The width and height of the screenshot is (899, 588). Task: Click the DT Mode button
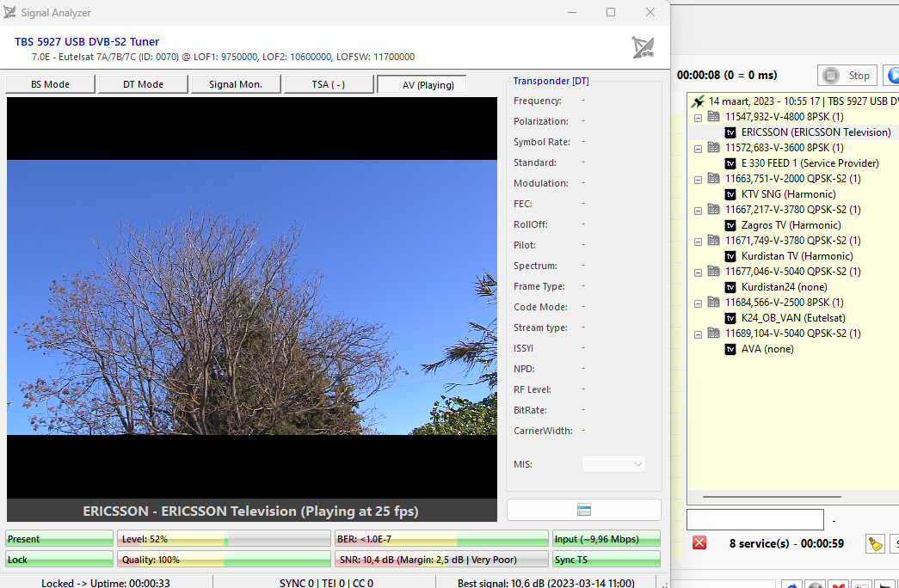click(x=142, y=83)
